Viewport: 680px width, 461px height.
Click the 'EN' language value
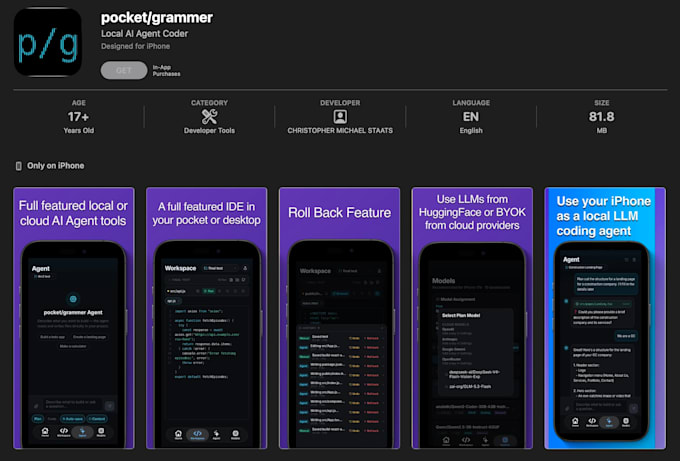[471, 117]
